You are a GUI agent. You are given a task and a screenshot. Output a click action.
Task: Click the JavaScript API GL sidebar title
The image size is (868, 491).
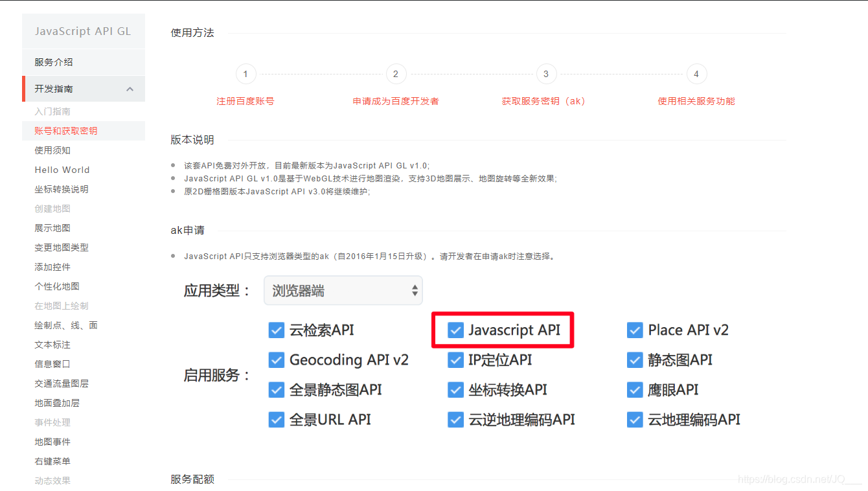[x=83, y=31]
